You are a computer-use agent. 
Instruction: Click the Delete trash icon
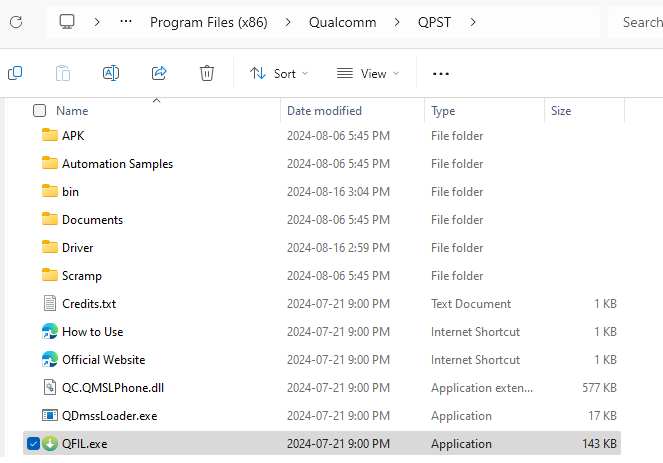(x=207, y=73)
